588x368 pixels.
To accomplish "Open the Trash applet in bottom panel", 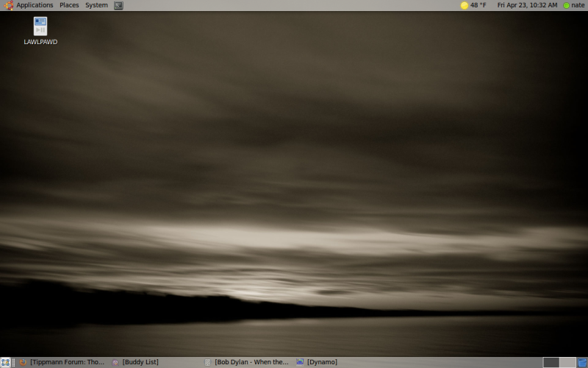I will click(582, 362).
